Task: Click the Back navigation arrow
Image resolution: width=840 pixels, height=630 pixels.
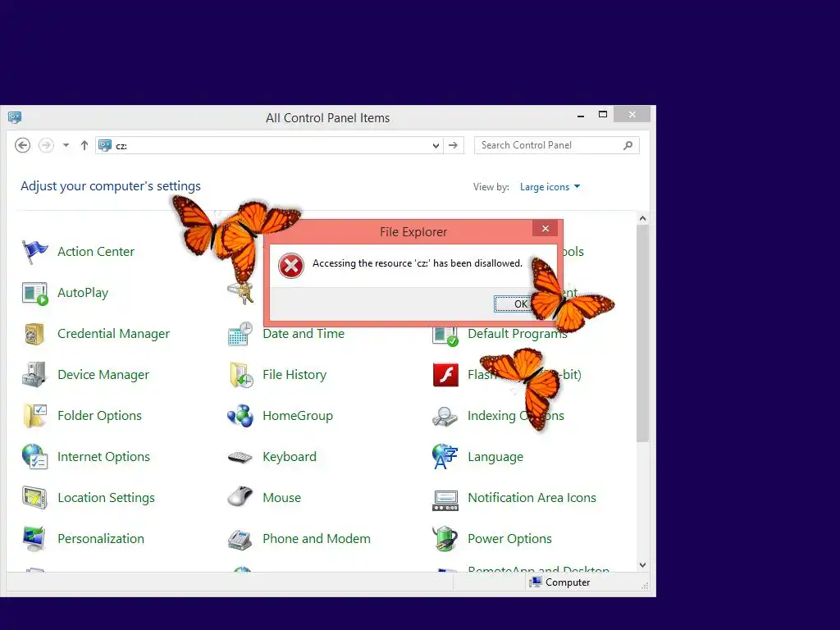Action: (22, 145)
